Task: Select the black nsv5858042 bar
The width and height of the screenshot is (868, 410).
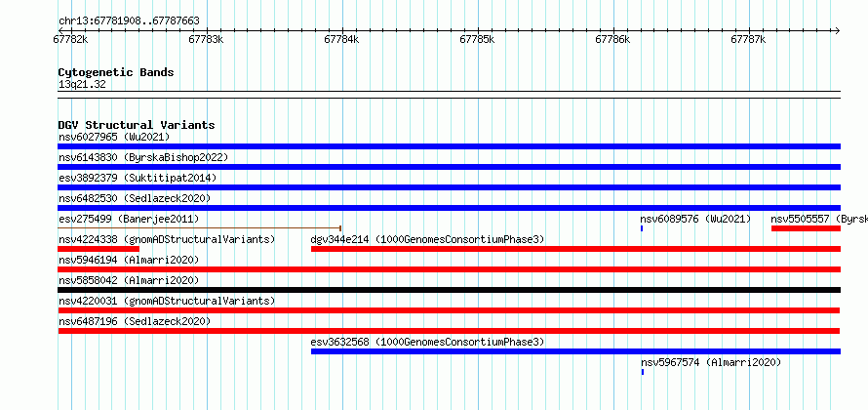Action: pos(449,290)
